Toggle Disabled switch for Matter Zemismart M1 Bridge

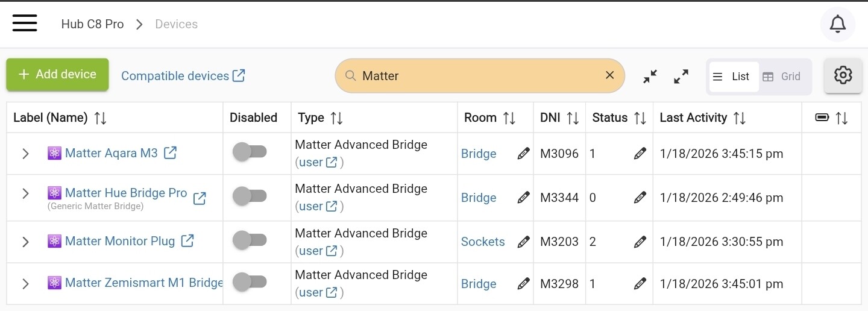(250, 281)
